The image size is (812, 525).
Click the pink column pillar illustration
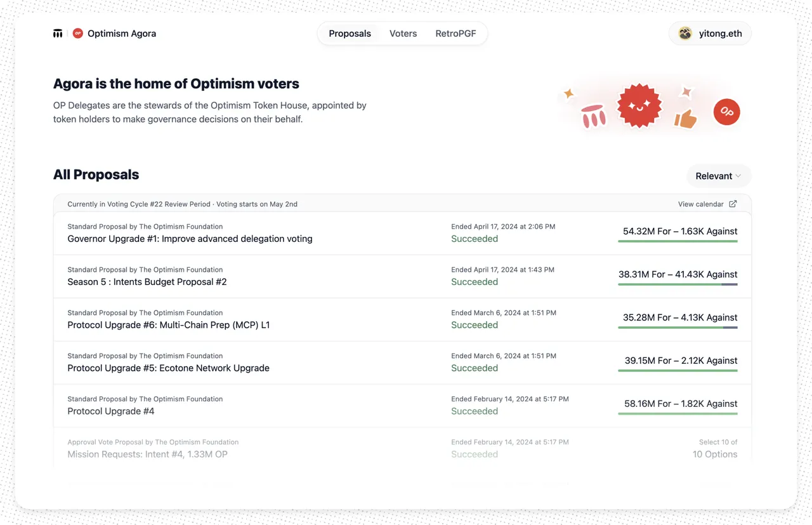pos(594,116)
